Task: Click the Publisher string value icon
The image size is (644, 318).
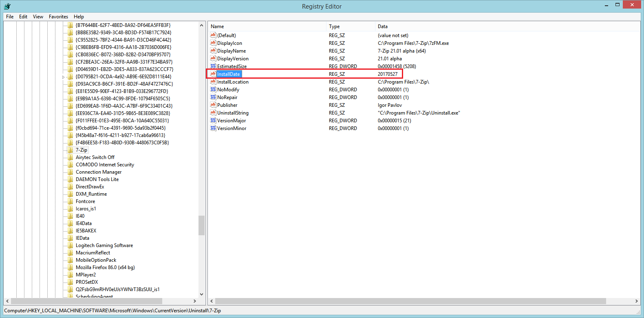Action: (213, 105)
